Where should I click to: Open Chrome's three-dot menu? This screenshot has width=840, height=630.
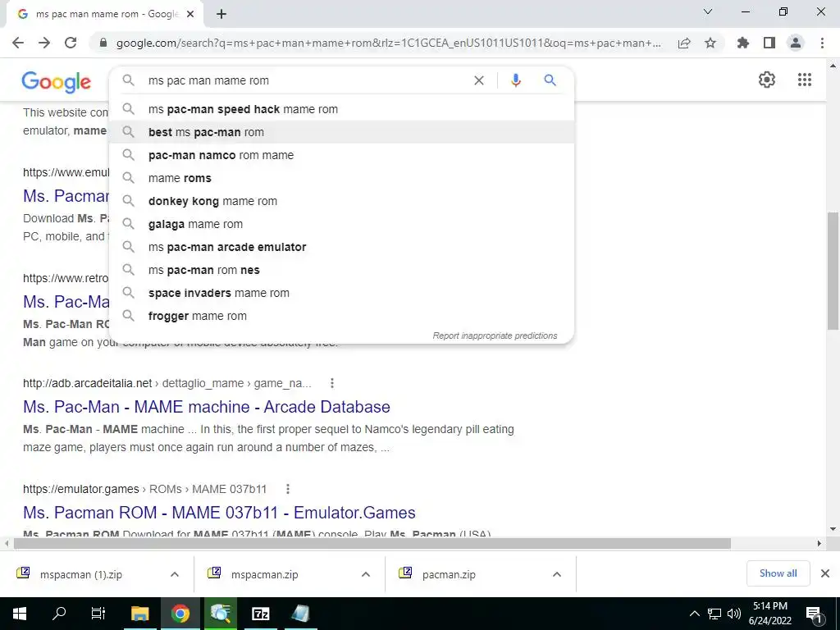tap(822, 43)
